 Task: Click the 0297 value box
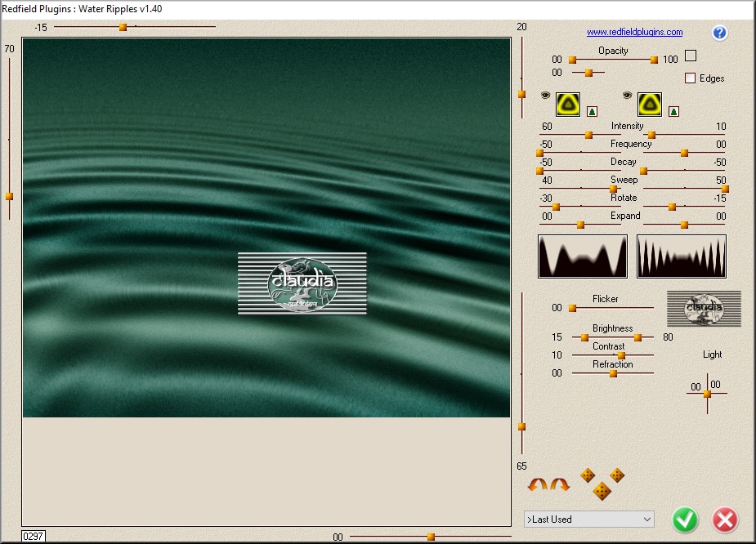coord(34,536)
